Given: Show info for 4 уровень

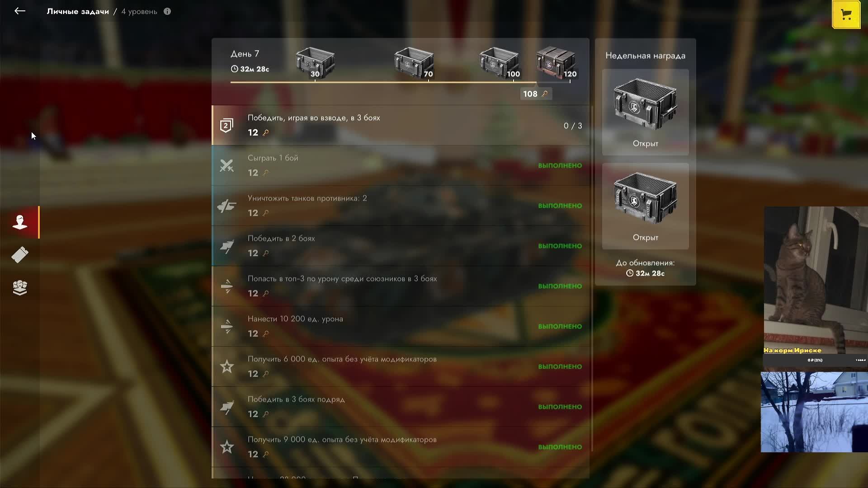Looking at the screenshot, I should [167, 11].
